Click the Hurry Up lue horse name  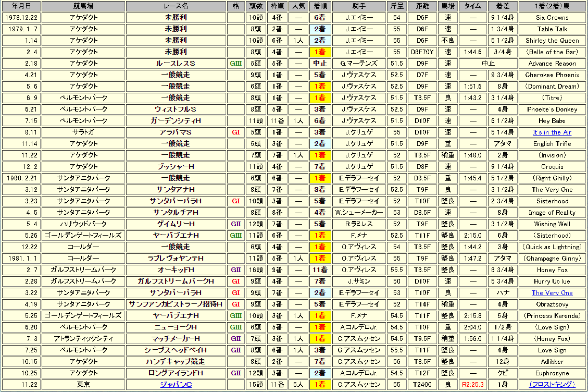(552, 281)
